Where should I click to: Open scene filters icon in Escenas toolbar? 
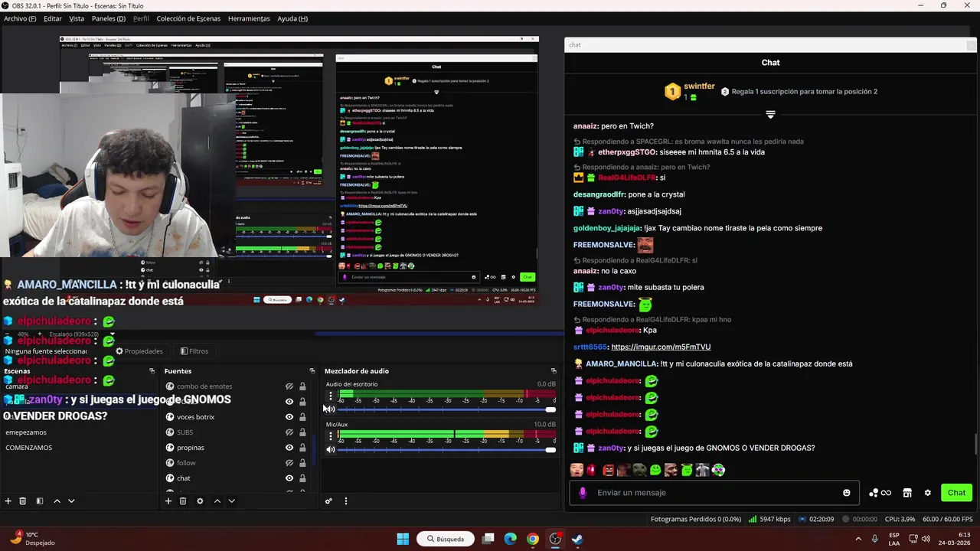coord(40,501)
